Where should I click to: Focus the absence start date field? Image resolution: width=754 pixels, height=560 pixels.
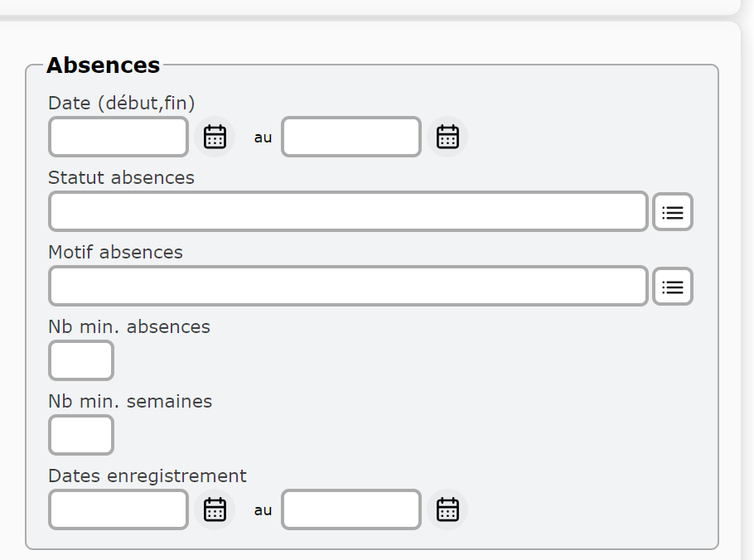tap(118, 137)
